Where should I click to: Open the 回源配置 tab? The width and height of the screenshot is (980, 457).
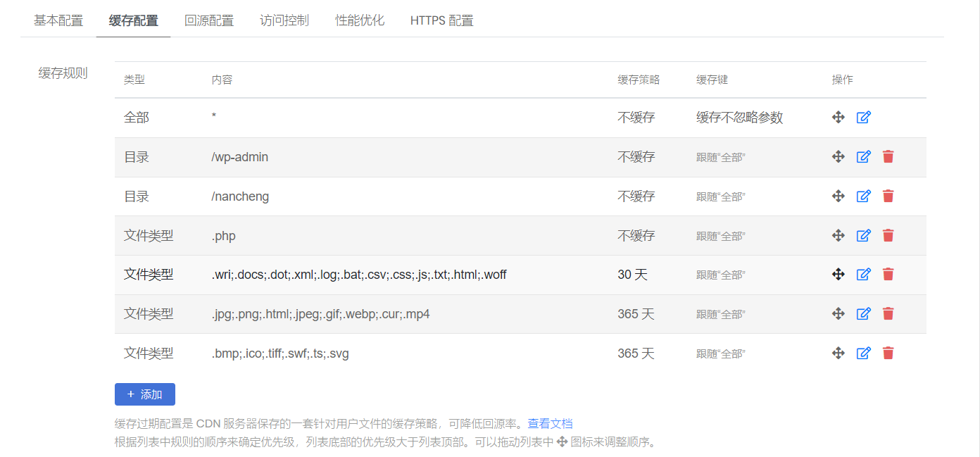[x=209, y=20]
